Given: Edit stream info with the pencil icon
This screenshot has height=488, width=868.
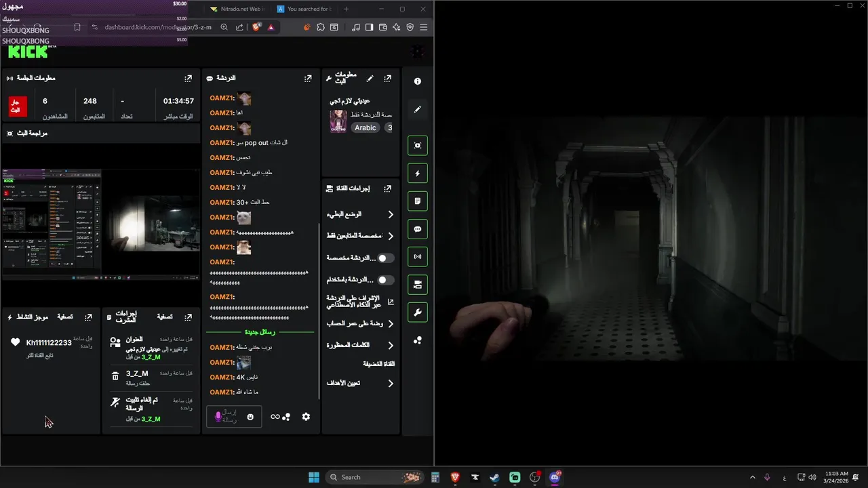Looking at the screenshot, I should [370, 79].
